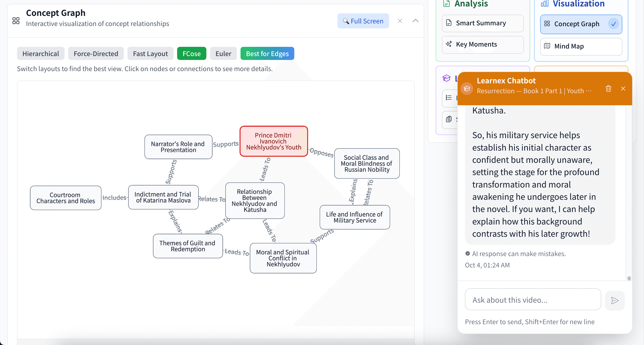The height and width of the screenshot is (345, 644).
Task: Click the map icon beside Mind Map
Action: pos(547,46)
